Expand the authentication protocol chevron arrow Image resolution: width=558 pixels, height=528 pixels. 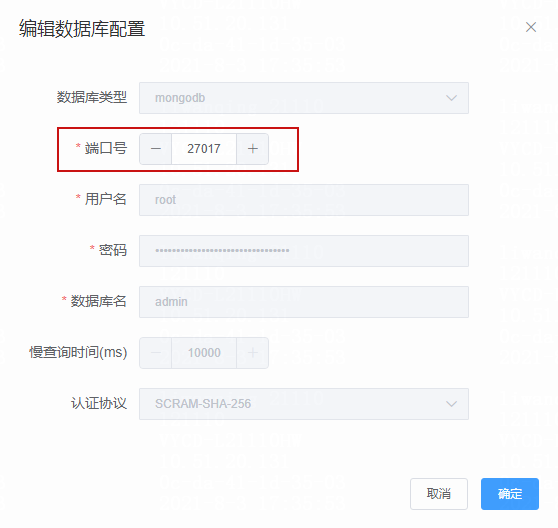coord(451,404)
